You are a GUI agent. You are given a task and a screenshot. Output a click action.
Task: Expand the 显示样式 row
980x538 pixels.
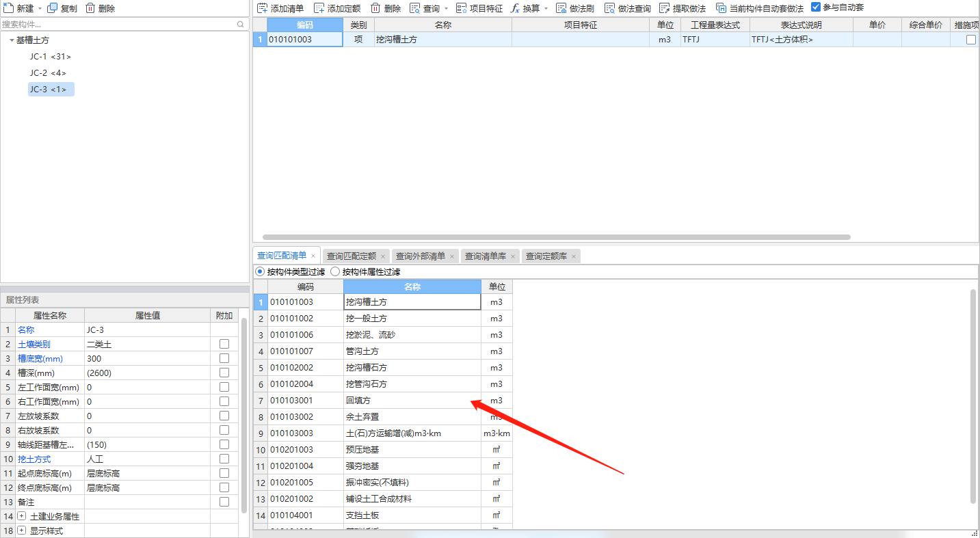22,530
